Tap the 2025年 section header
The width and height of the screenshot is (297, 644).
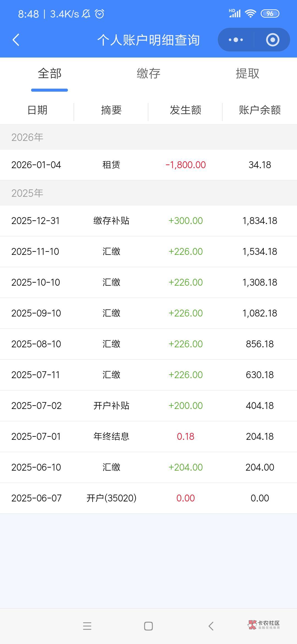(148, 193)
